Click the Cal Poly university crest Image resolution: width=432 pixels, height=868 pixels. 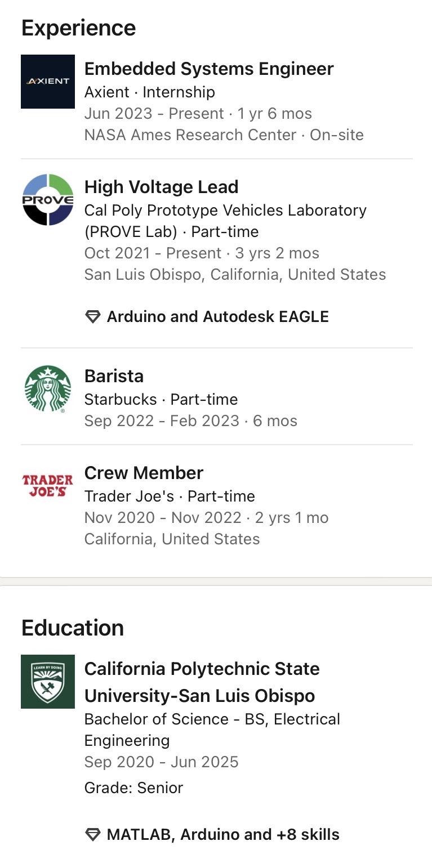click(x=48, y=682)
